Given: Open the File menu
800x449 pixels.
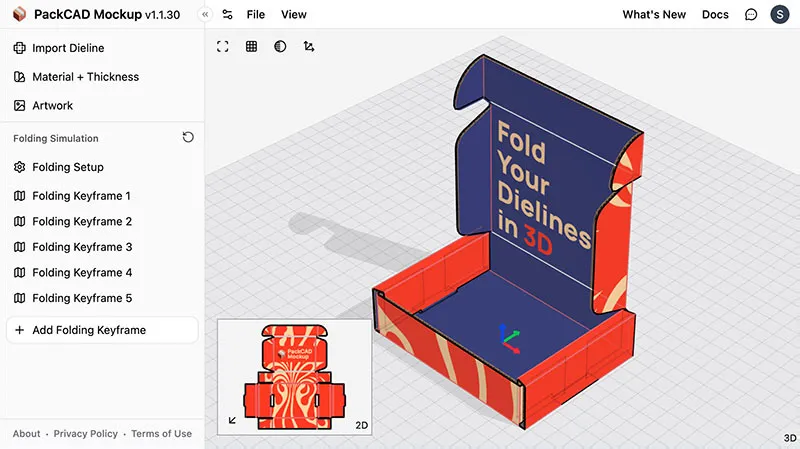Looking at the screenshot, I should (x=256, y=15).
